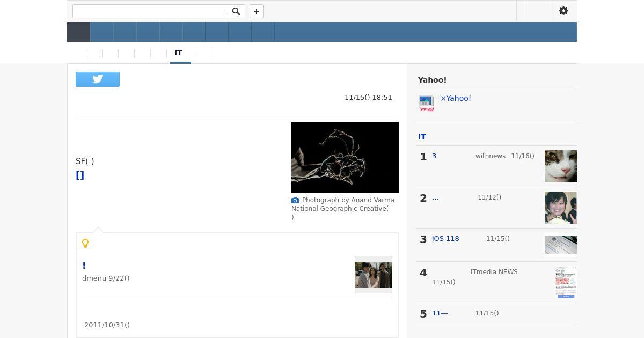The width and height of the screenshot is (644, 338).
Task: Share via the Twitter bird button
Action: (x=98, y=79)
